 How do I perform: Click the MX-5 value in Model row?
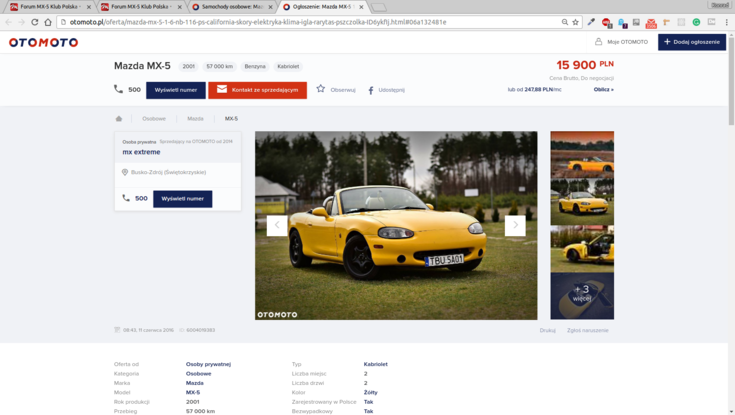(x=193, y=392)
